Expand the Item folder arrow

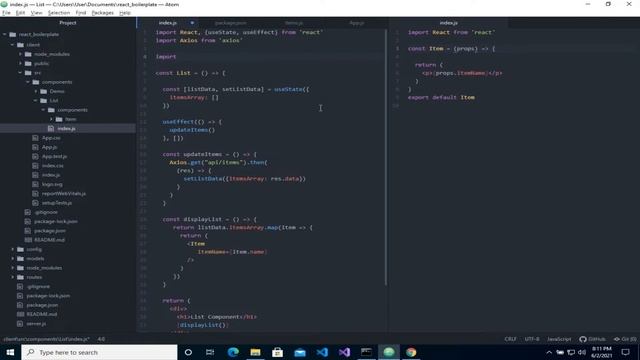[51, 119]
